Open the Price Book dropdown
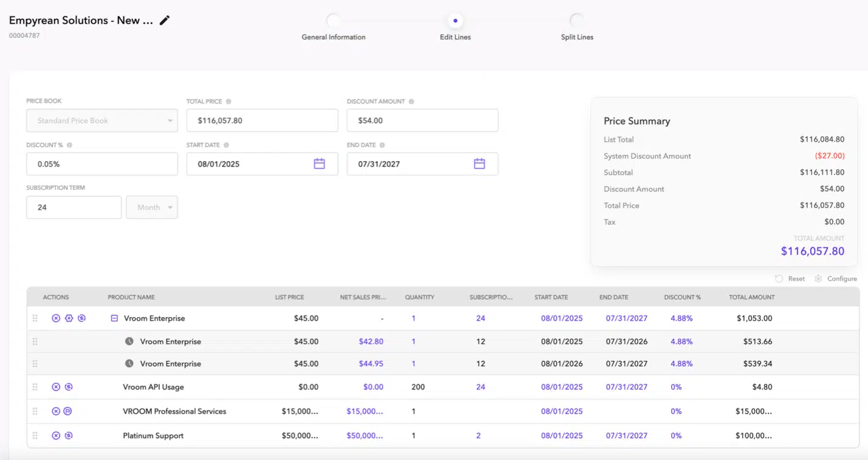 102,120
